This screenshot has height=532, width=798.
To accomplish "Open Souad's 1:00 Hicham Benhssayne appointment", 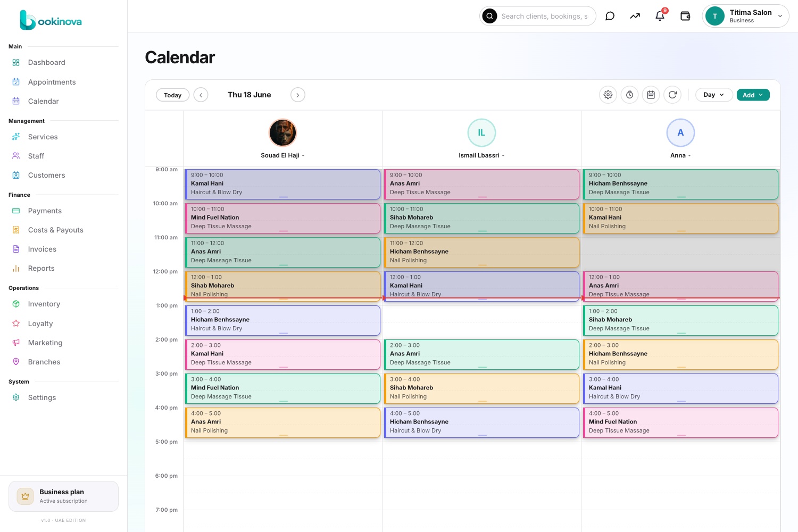I will (x=282, y=320).
